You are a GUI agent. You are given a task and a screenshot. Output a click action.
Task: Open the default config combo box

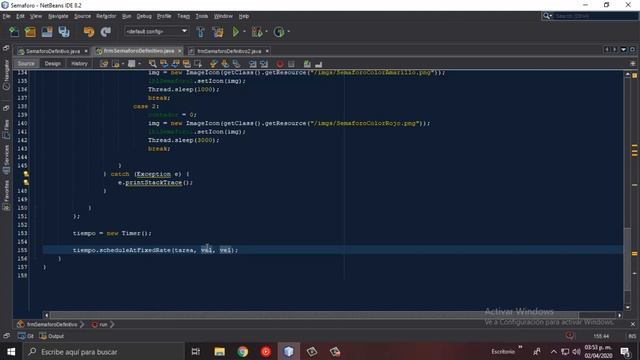pos(156,31)
